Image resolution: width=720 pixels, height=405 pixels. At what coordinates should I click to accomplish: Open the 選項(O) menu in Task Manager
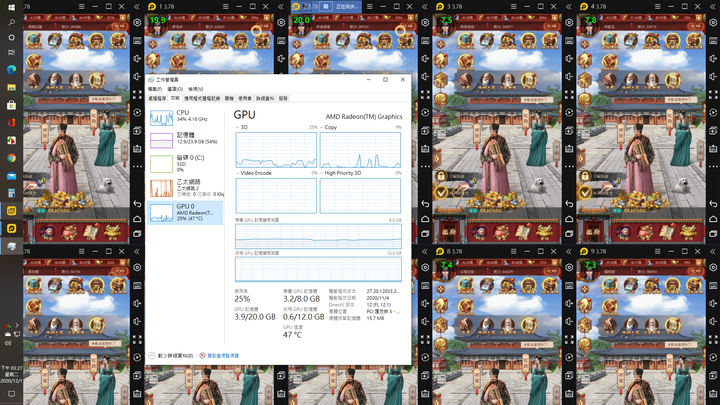click(x=175, y=89)
